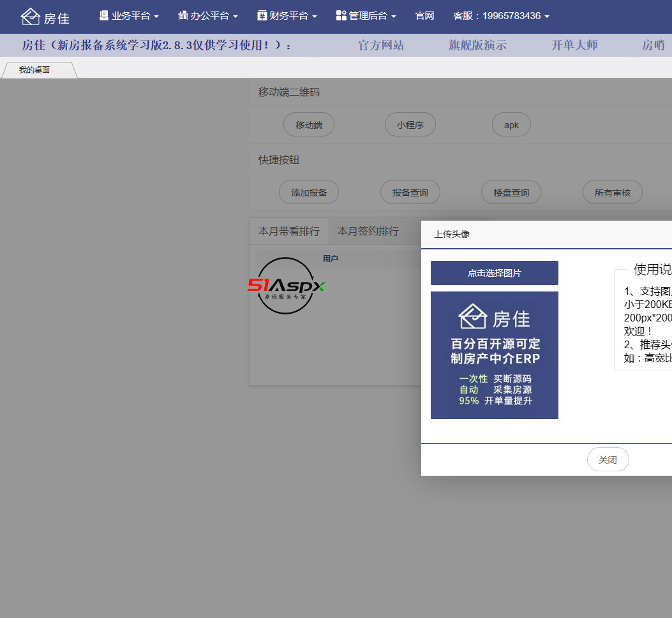This screenshot has width=672, height=618.
Task: Close the 上传头像 dialog with 关闭
Action: (608, 460)
